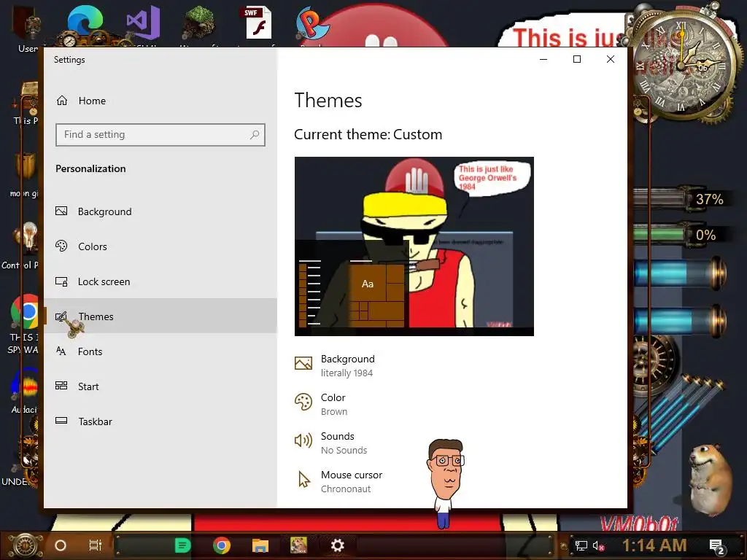Screen dimensions: 747x560
Task: Click the current theme preview image
Action: 414,246
